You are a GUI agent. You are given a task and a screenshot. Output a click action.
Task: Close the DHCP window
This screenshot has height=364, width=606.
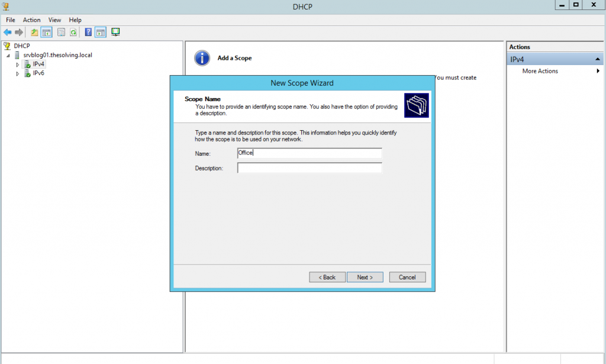[x=594, y=5]
